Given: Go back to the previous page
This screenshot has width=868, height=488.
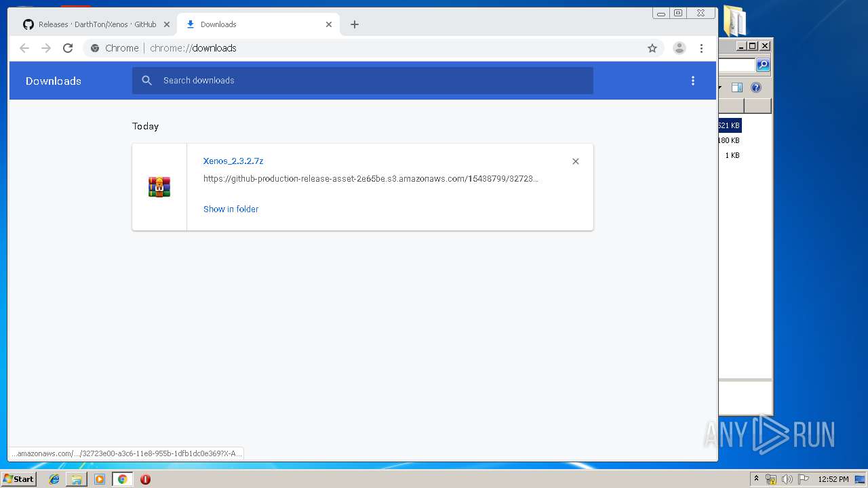Looking at the screenshot, I should pyautogui.click(x=24, y=48).
